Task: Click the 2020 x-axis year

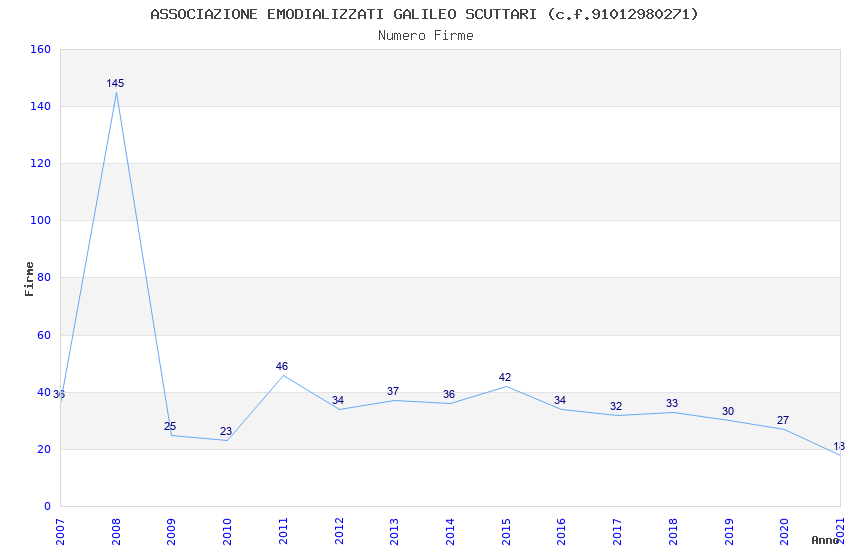Action: click(784, 531)
